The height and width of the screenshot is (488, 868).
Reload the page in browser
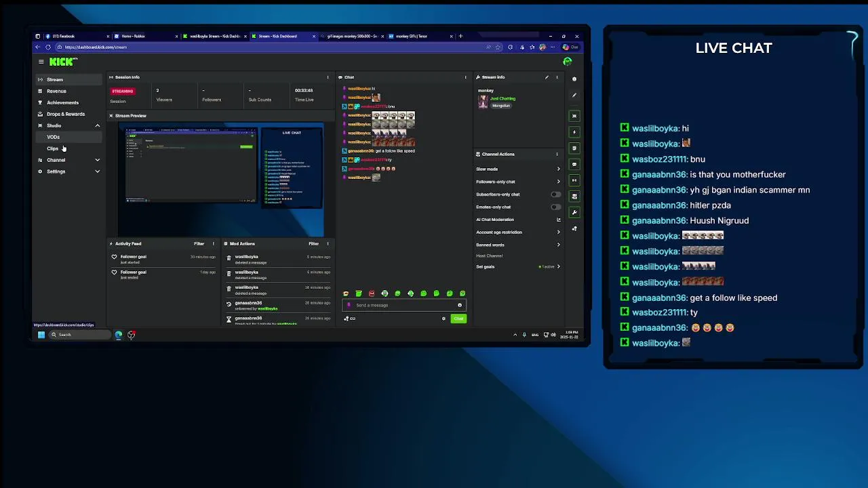47,47
